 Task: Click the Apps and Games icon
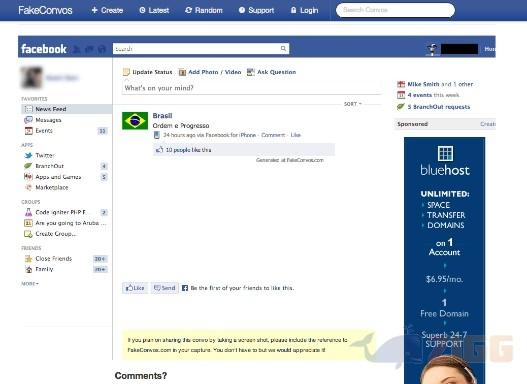[x=28, y=177]
